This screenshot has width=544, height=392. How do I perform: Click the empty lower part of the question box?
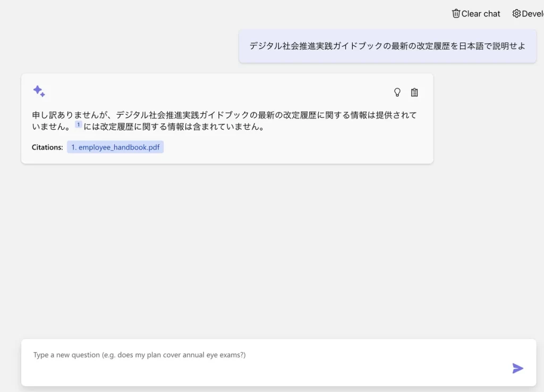pyautogui.click(x=239, y=374)
